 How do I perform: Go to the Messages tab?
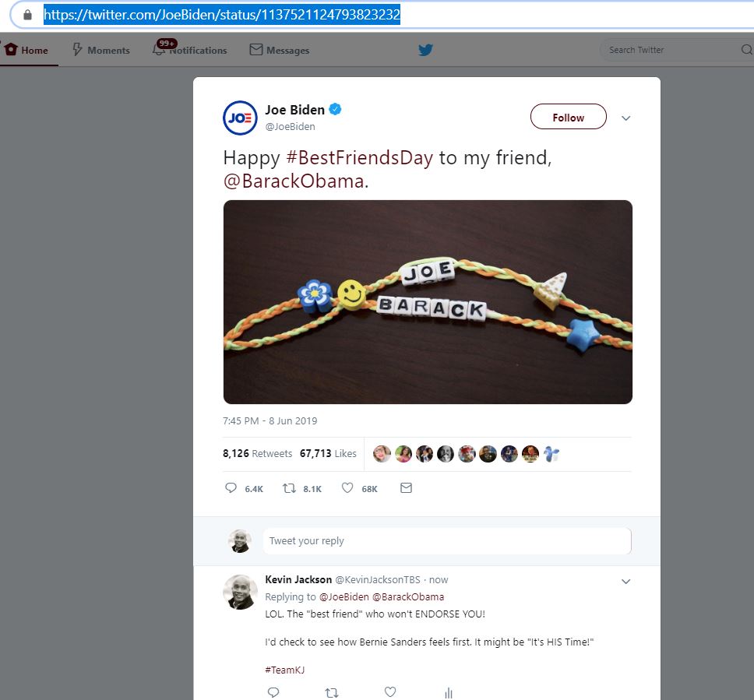[280, 50]
